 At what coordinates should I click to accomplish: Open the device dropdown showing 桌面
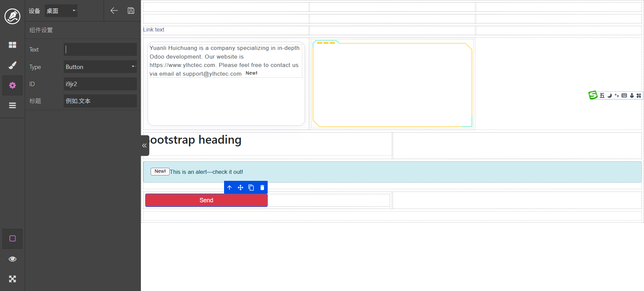(61, 11)
